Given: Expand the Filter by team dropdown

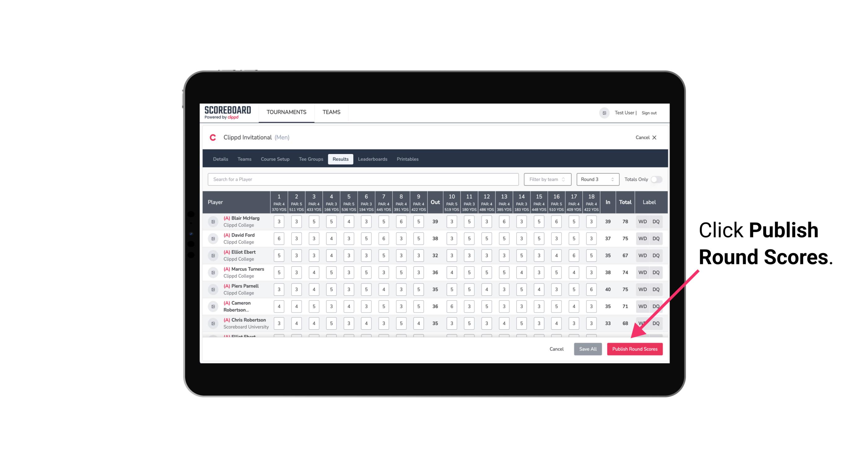Looking at the screenshot, I should [x=547, y=179].
